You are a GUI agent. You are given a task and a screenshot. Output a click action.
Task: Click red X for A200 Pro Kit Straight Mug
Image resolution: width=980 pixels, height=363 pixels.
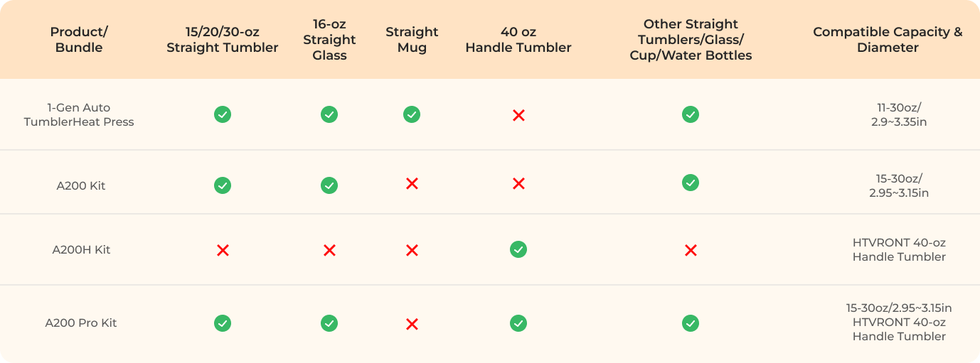pos(411,324)
